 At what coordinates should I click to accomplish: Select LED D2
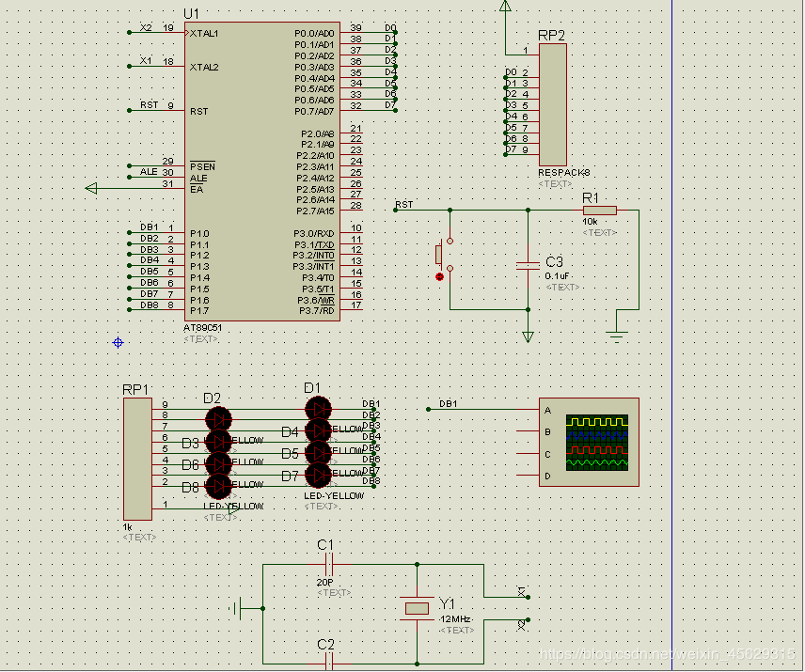(218, 419)
